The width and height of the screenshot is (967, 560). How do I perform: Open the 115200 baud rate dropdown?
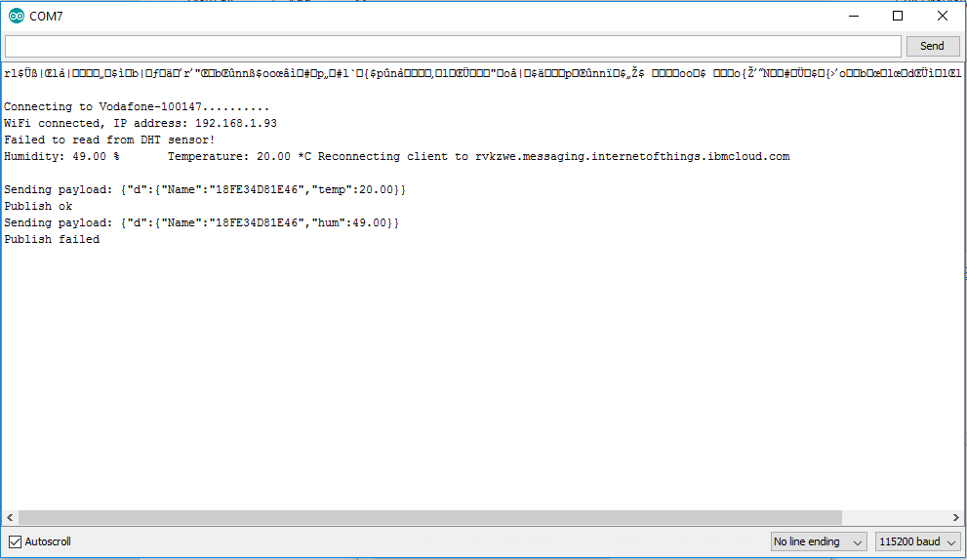coord(917,541)
